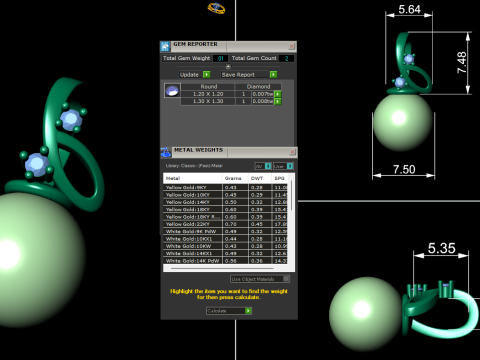The image size is (480, 360).
Task: Click the Total Gem Count value field
Action: tap(286, 58)
